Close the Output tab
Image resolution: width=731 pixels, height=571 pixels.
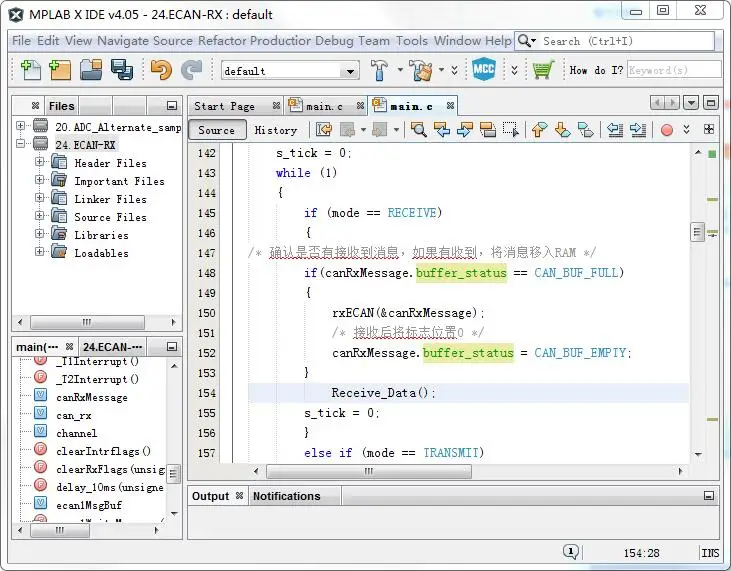point(239,495)
